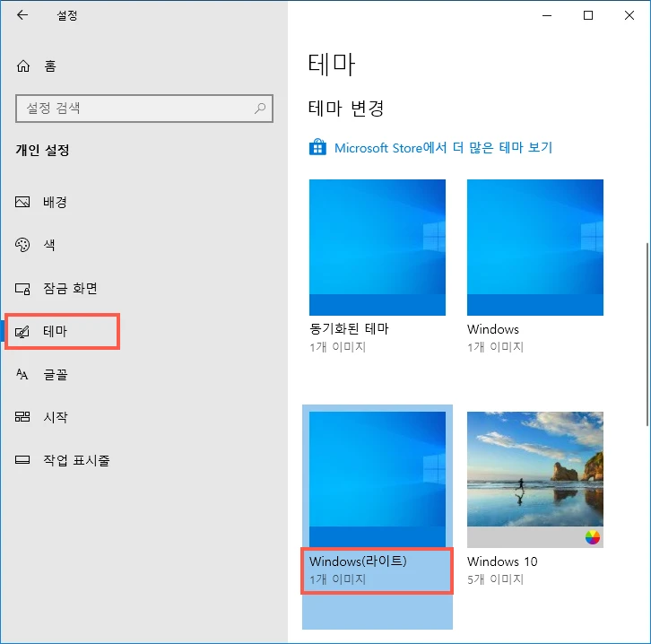
Task: Open Microsoft Store에서 더 많은 테마 보기 link
Action: pos(443,147)
